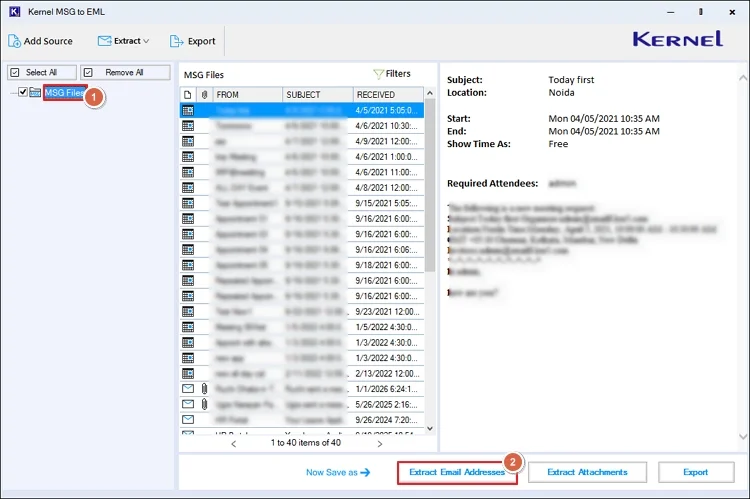Click the Add Source toolbar button
The image size is (750, 499).
(x=40, y=41)
